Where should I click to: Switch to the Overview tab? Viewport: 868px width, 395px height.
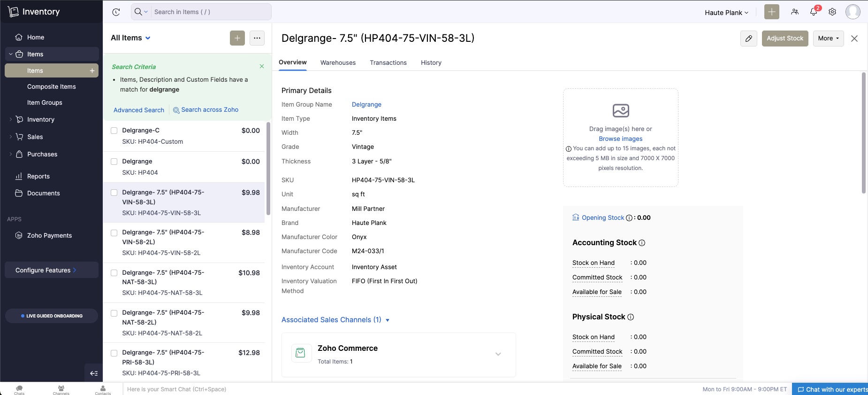click(293, 62)
